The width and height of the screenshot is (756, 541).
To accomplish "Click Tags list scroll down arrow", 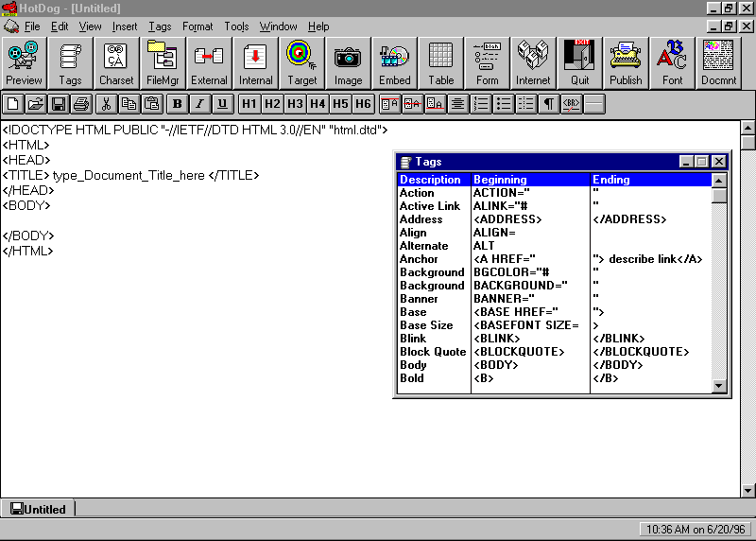I will point(719,386).
